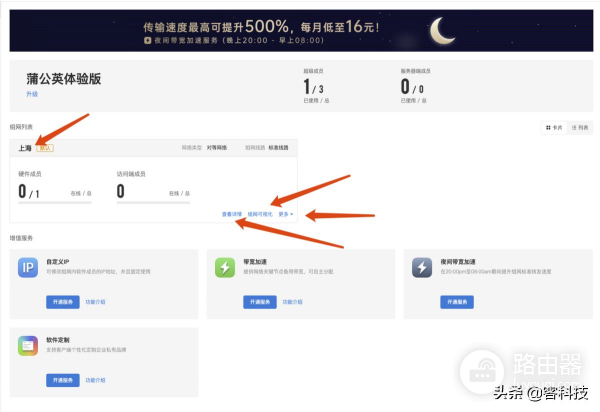The image size is (600, 412).
Task: Expand the 更多 dropdown in 上海 card
Action: [x=285, y=214]
